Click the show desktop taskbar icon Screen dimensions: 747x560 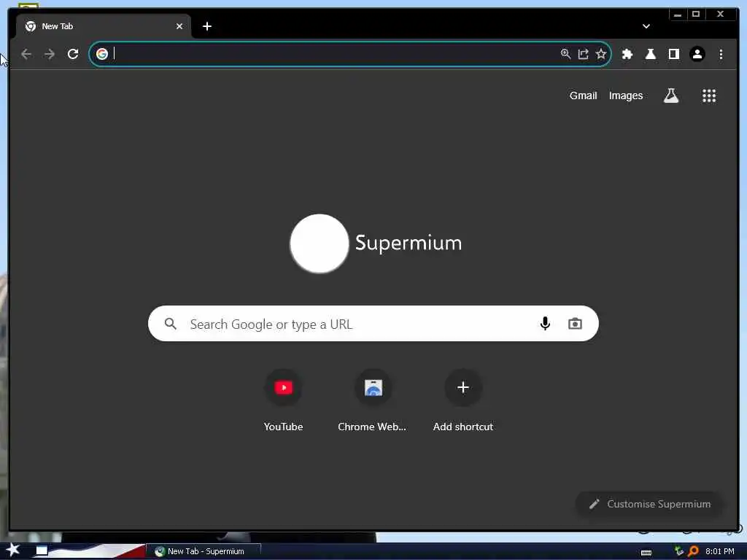(x=42, y=551)
